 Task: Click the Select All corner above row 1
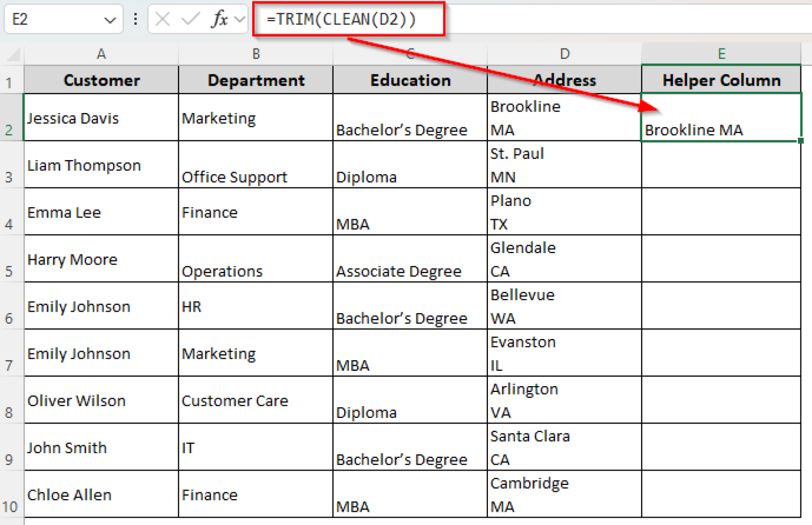pyautogui.click(x=12, y=53)
